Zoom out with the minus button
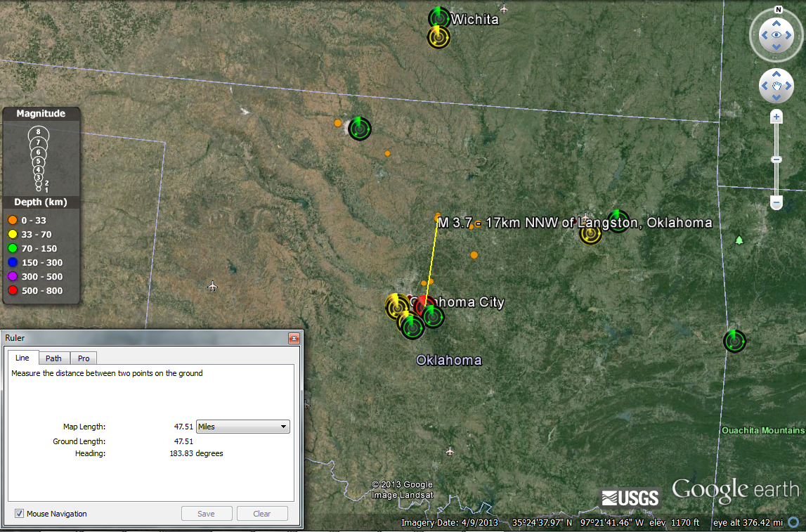Image resolution: width=806 pixels, height=532 pixels. tap(776, 202)
